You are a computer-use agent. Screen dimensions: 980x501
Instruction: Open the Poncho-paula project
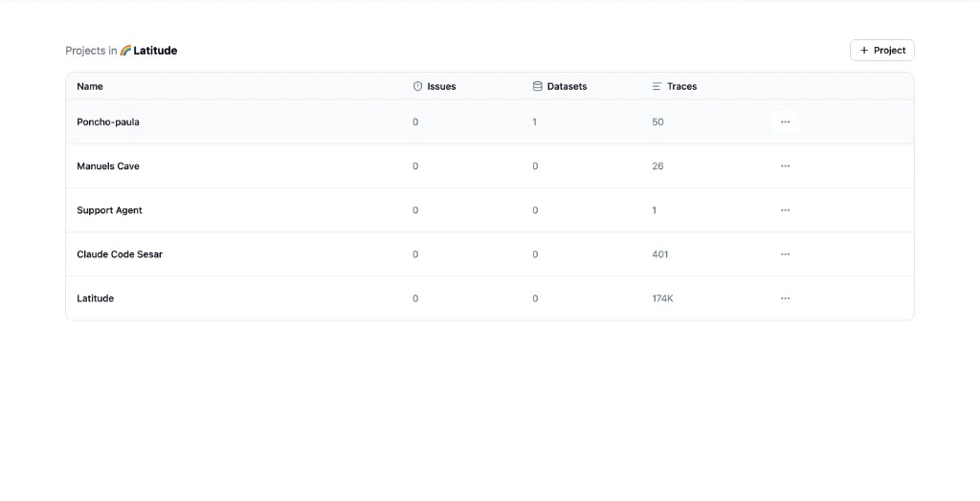pyautogui.click(x=108, y=121)
